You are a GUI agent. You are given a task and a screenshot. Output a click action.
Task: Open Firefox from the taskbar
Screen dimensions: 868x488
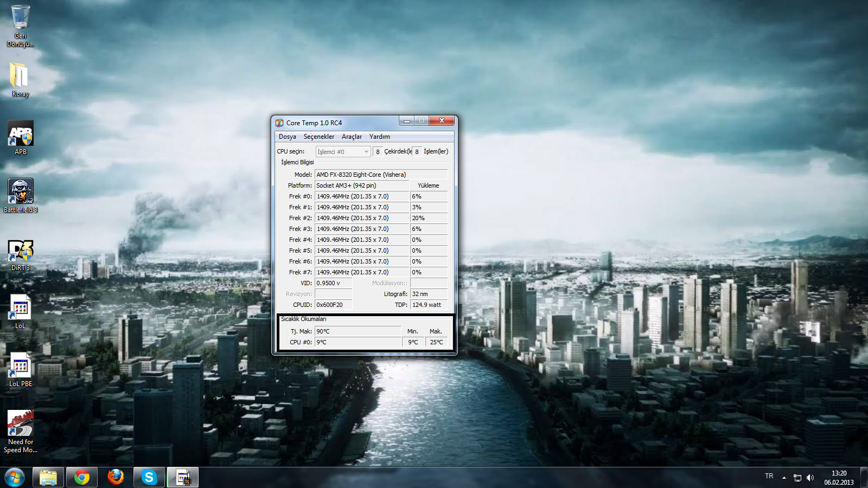(116, 478)
